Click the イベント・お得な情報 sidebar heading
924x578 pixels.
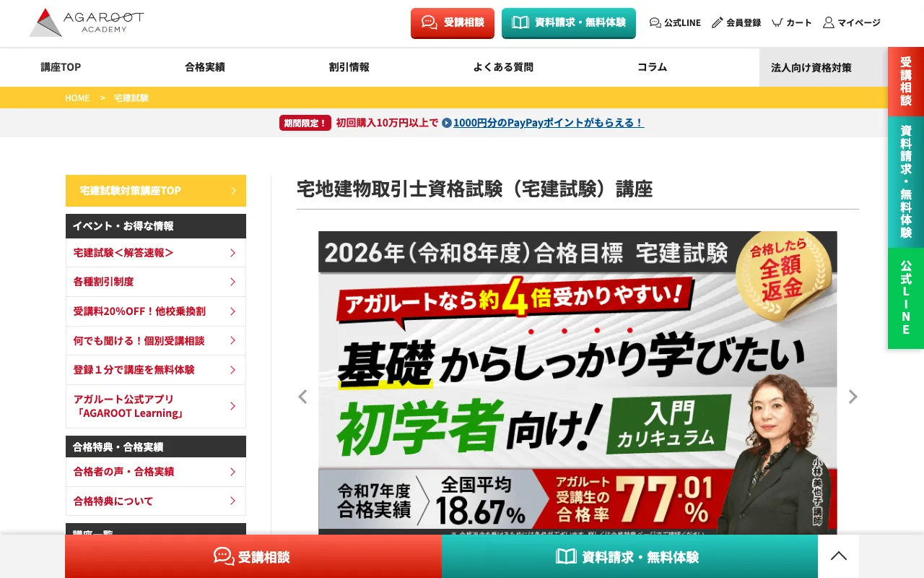tap(156, 226)
